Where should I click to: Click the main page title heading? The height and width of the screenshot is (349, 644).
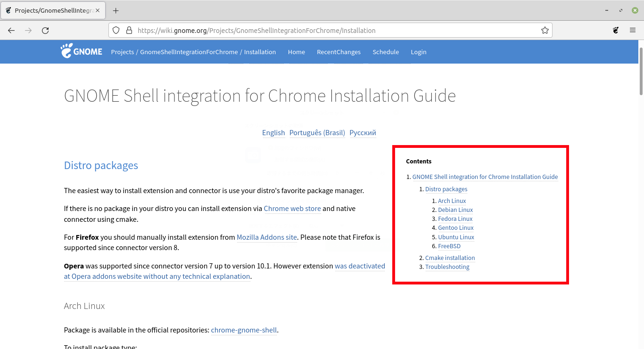[x=260, y=96]
